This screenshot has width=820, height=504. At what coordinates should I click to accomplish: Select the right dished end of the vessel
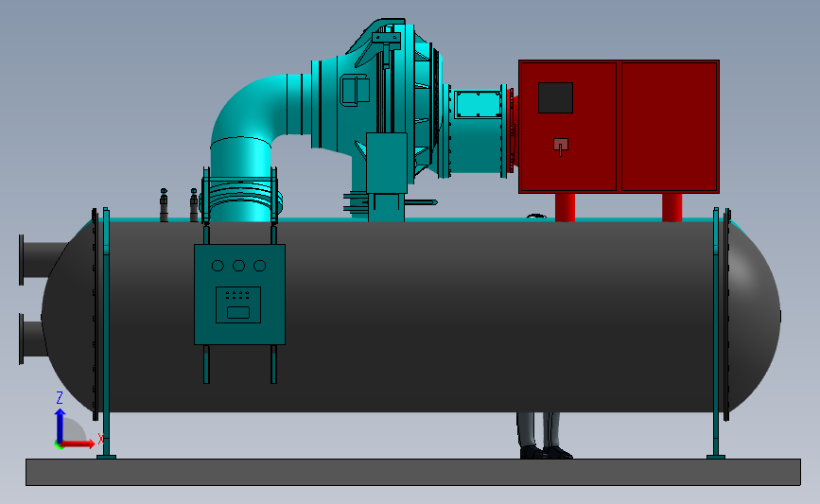(x=754, y=317)
